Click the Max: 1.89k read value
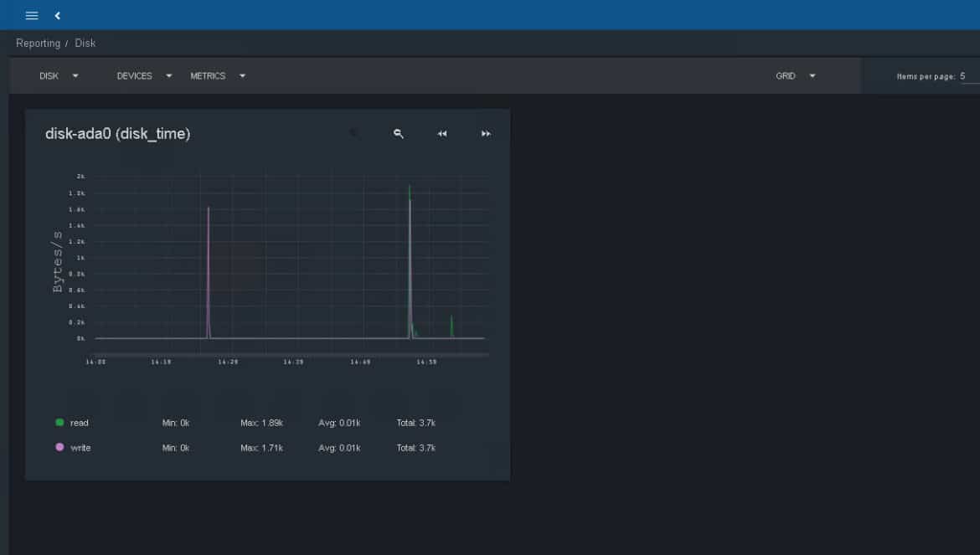980x555 pixels. pos(262,423)
